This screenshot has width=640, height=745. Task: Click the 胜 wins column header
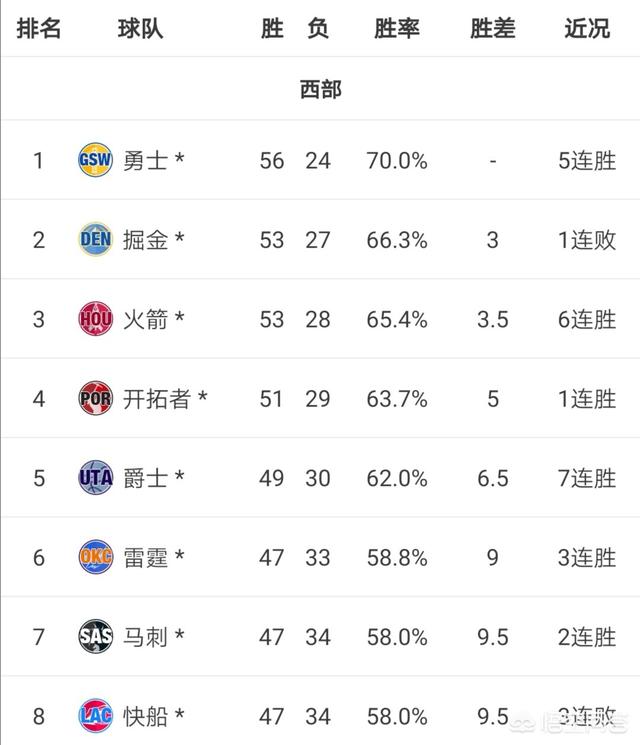(272, 29)
